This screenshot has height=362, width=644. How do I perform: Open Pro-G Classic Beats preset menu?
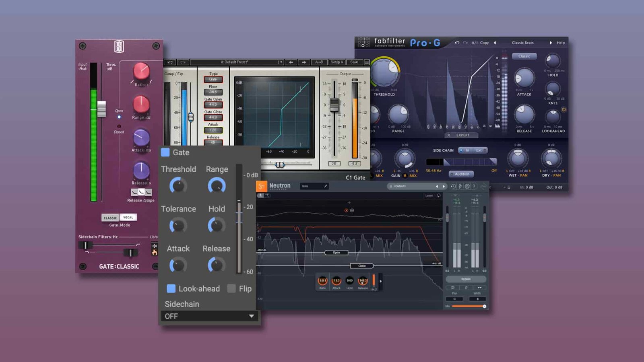point(522,43)
